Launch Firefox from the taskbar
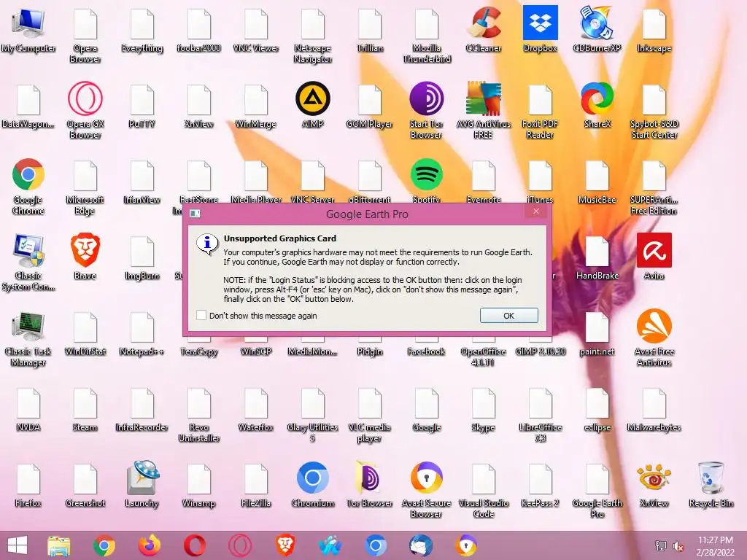This screenshot has height=560, width=747. (150, 545)
